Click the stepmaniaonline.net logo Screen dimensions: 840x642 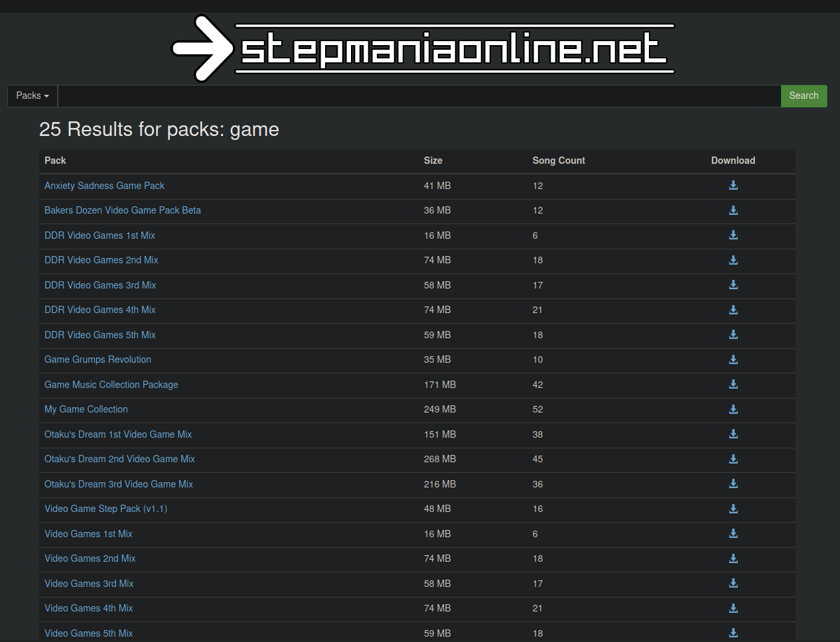(x=423, y=48)
